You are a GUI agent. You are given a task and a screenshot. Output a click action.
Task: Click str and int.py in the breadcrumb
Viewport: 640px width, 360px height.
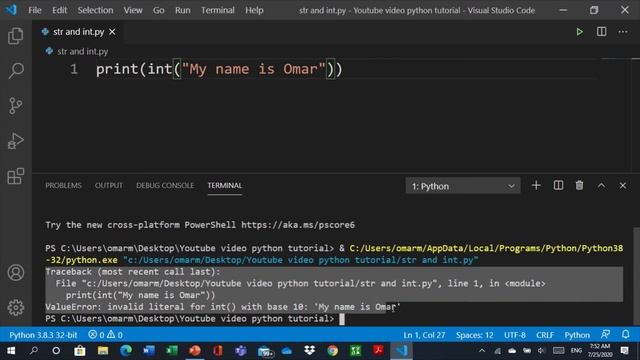(x=82, y=51)
